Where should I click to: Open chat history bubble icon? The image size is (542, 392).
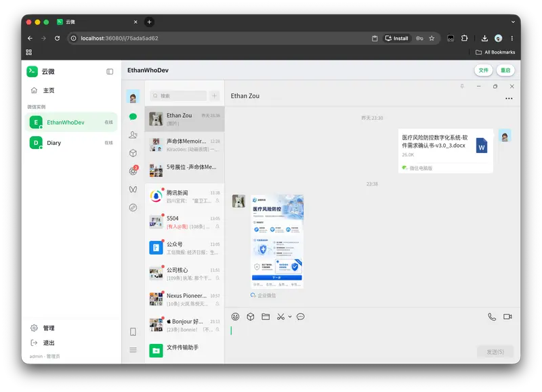301,317
